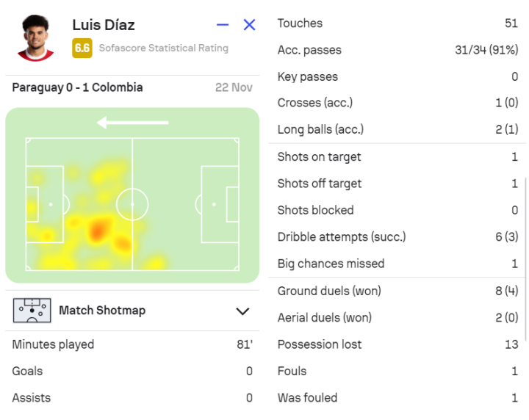Viewport: 529px width, 420px height.
Task: Select the Touches stat row
Action: tap(397, 23)
